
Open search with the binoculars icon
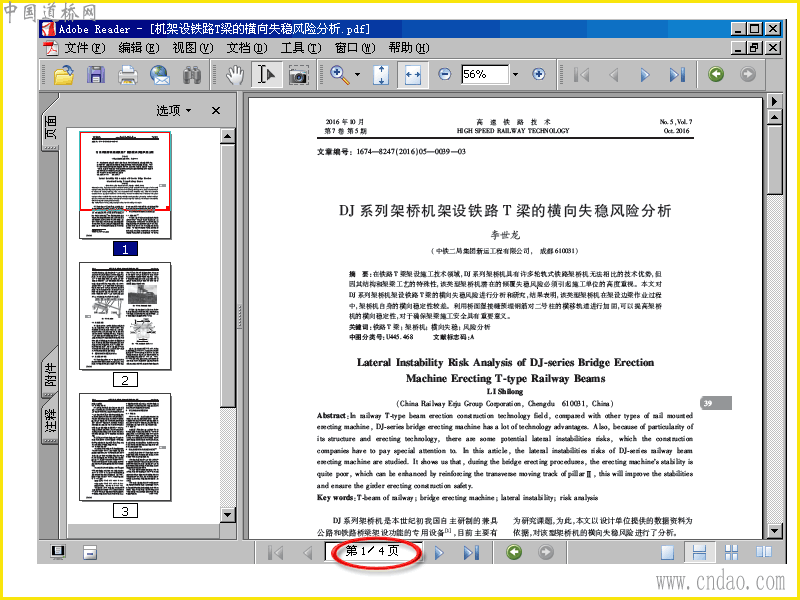click(192, 75)
